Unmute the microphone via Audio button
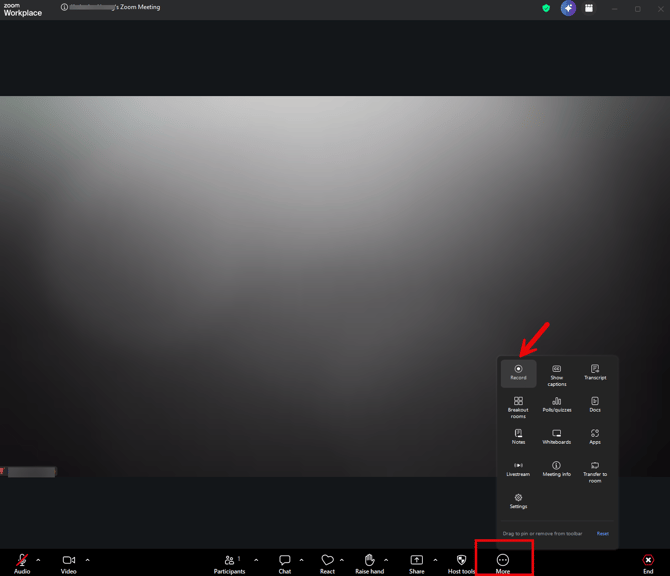The width and height of the screenshot is (670, 576). click(x=22, y=562)
